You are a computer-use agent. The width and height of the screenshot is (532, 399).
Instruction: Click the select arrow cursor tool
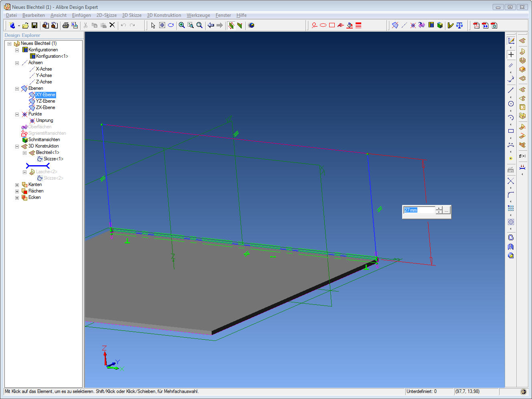[153, 25]
